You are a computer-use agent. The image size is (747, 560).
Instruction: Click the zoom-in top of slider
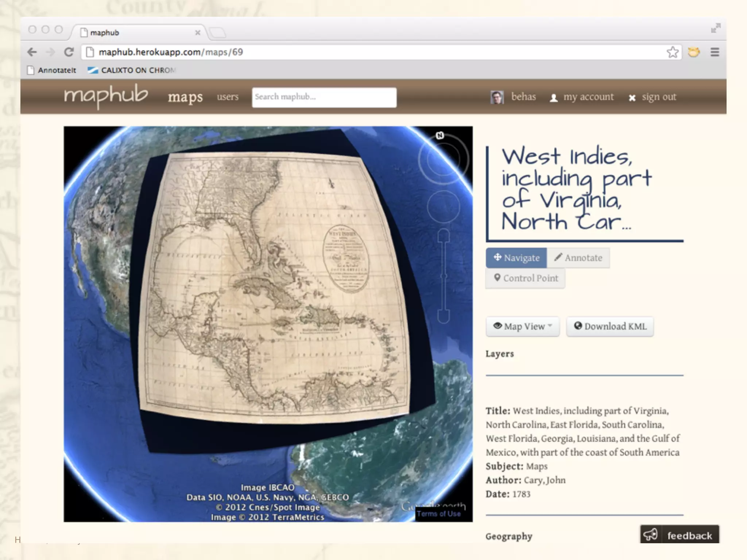coord(444,236)
